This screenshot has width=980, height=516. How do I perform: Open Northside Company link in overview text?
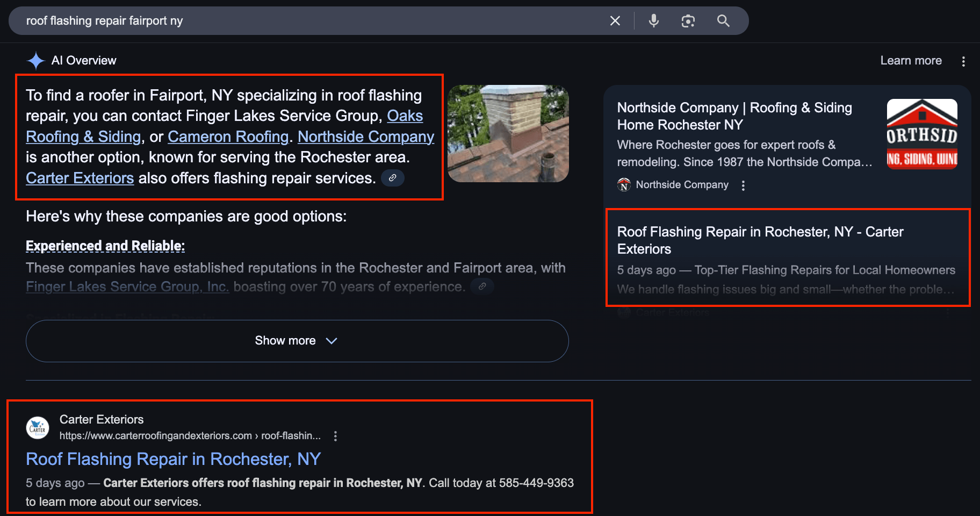(x=366, y=137)
